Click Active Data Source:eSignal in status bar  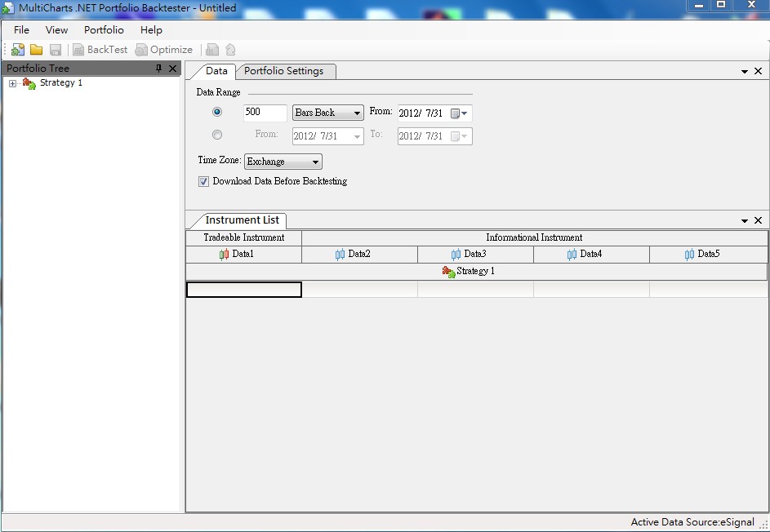point(692,522)
